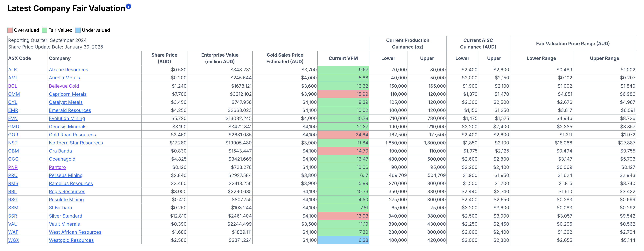Open the Pantoro company link
This screenshot has width=644, height=251.
[57, 167]
